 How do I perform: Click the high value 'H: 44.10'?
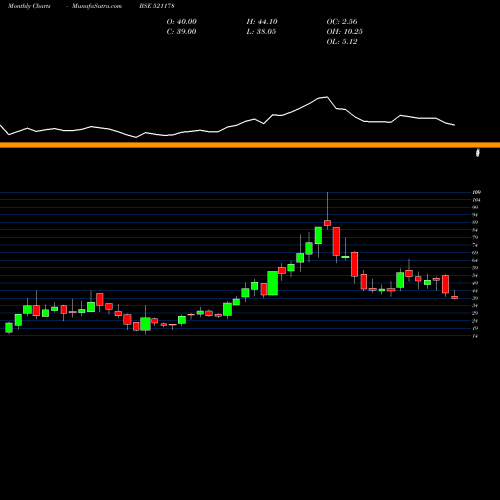click(262, 22)
